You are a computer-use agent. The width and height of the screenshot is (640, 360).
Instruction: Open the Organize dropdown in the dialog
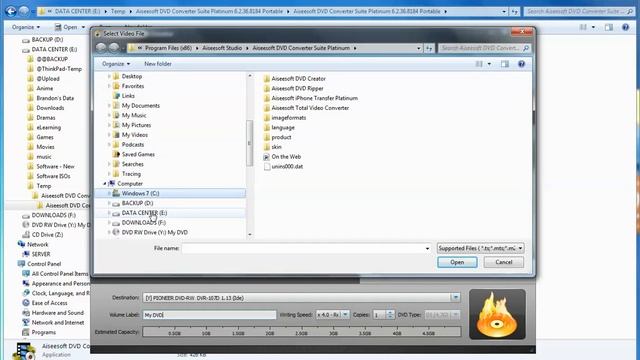click(x=116, y=64)
